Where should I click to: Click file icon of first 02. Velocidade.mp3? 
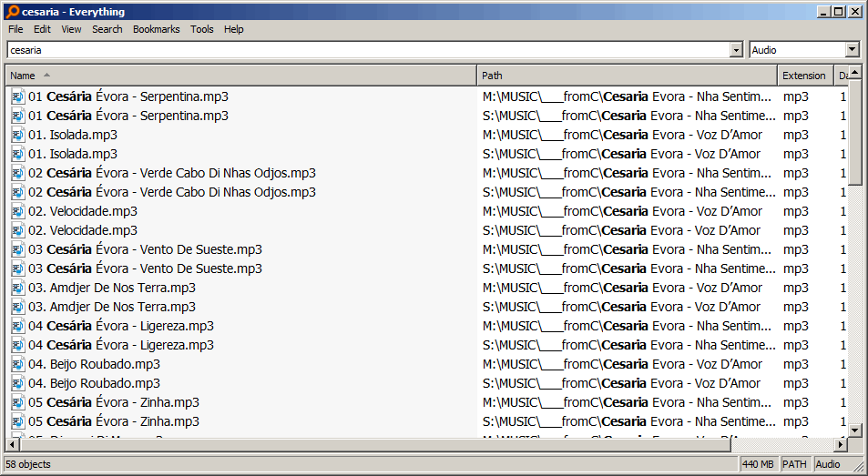18,211
